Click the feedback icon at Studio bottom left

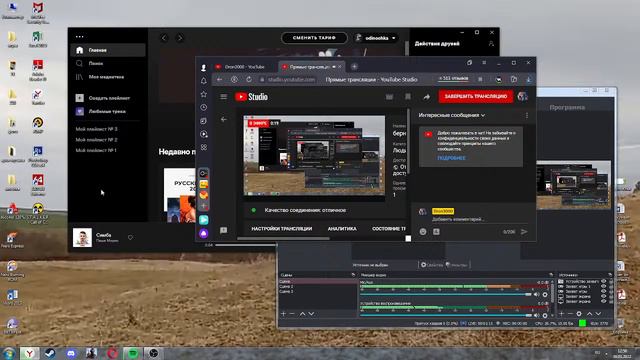(x=224, y=230)
